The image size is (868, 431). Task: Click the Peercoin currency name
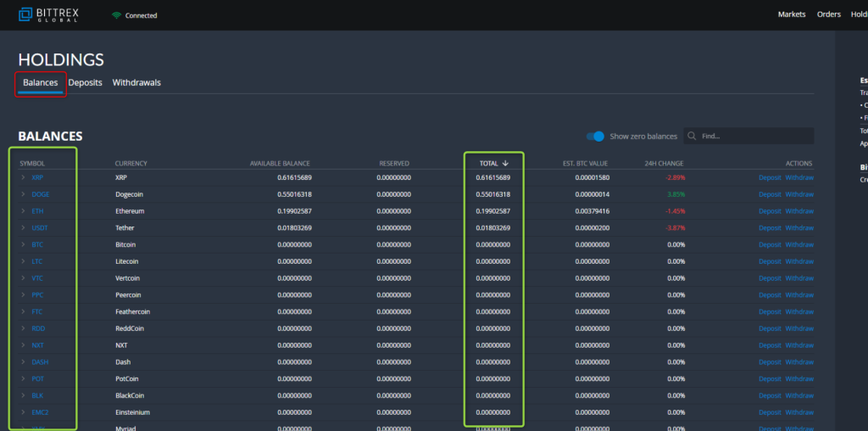(129, 294)
